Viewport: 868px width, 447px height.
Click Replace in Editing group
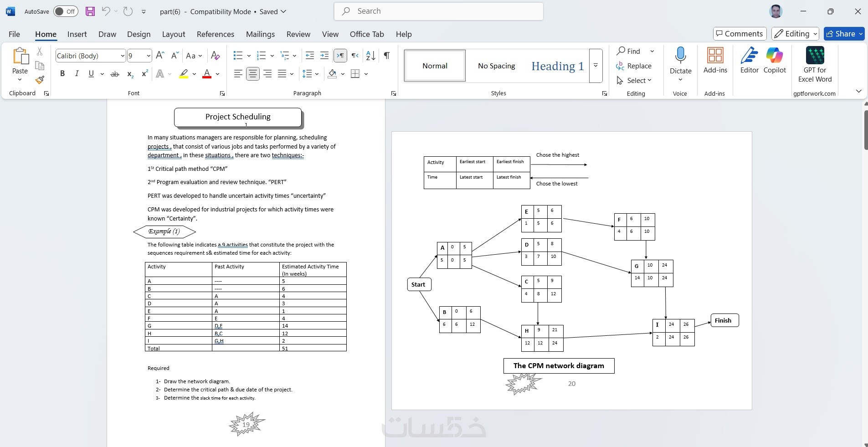coord(634,66)
